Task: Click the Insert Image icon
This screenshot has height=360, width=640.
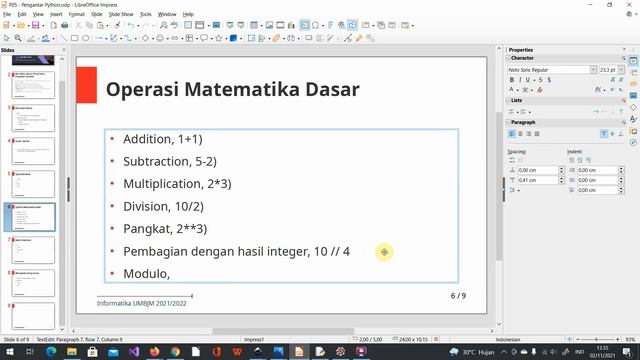Action: [269, 25]
